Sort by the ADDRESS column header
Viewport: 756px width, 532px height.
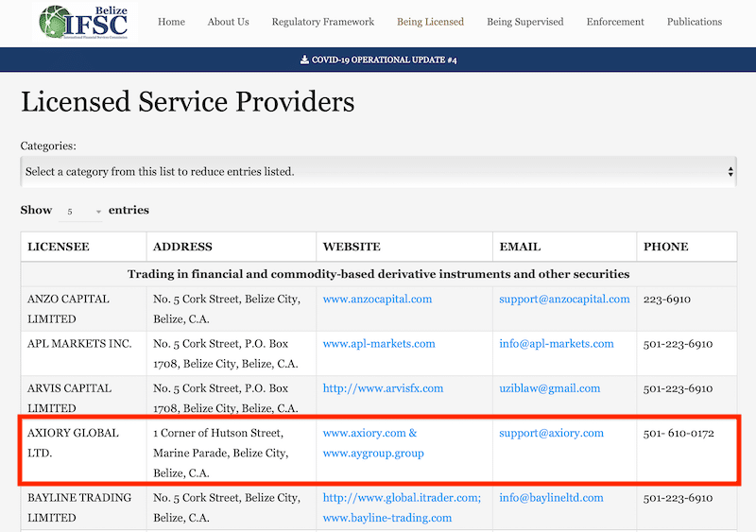pos(231,247)
